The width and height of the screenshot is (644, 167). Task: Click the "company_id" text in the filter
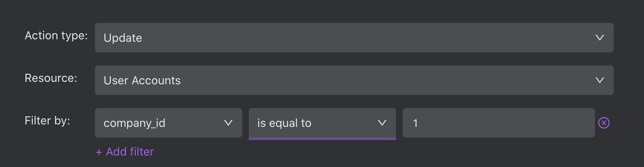(134, 123)
